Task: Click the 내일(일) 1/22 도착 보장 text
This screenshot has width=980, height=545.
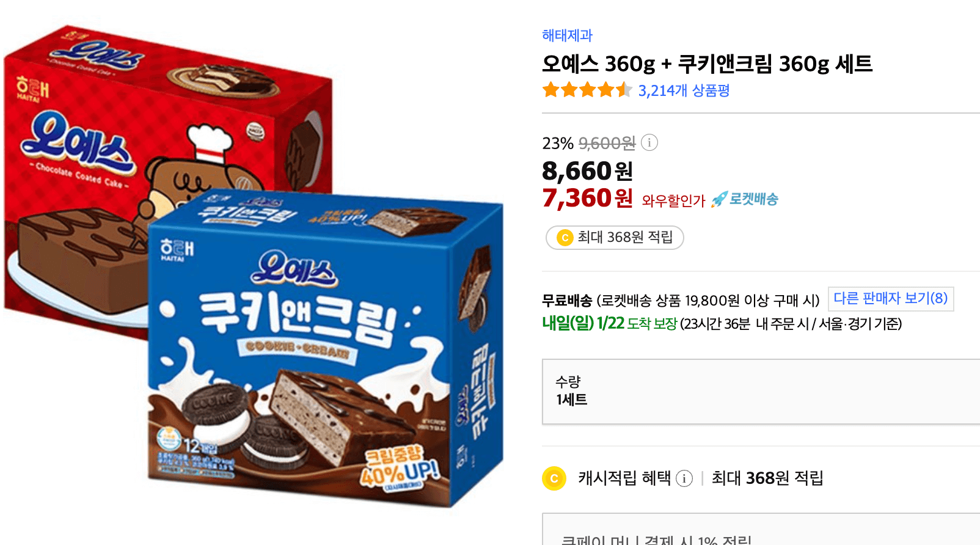Action: pos(610,323)
